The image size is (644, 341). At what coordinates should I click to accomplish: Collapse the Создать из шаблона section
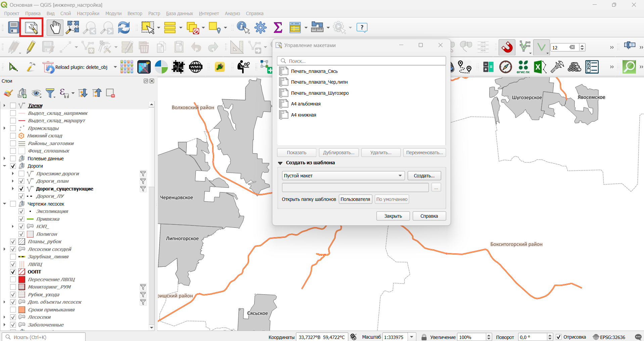(280, 163)
